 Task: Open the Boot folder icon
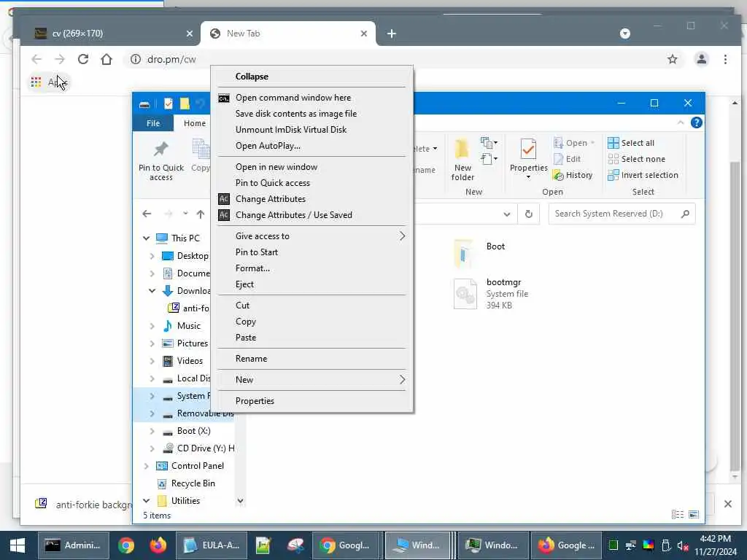tap(463, 253)
